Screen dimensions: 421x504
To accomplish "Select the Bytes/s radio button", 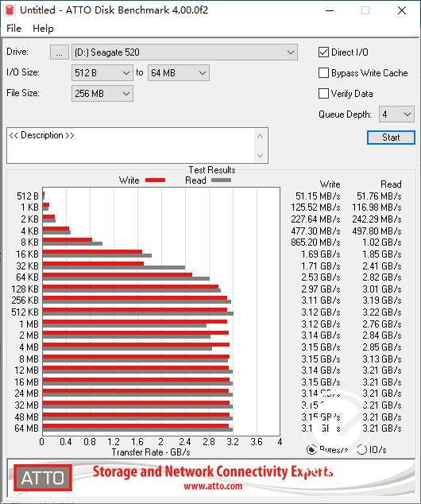I will tap(311, 449).
